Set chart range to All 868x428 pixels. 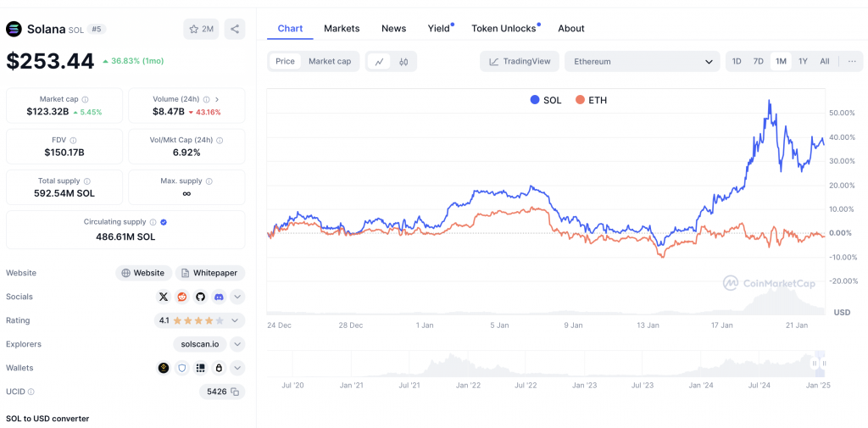pyautogui.click(x=825, y=62)
